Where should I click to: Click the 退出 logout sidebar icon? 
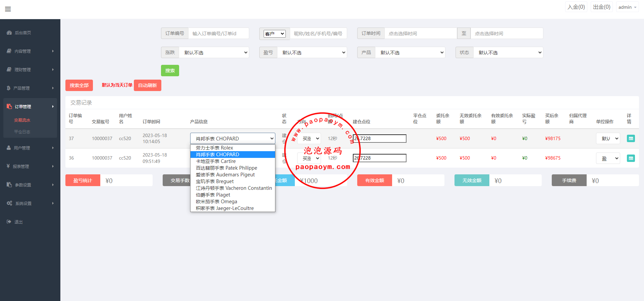point(9,222)
